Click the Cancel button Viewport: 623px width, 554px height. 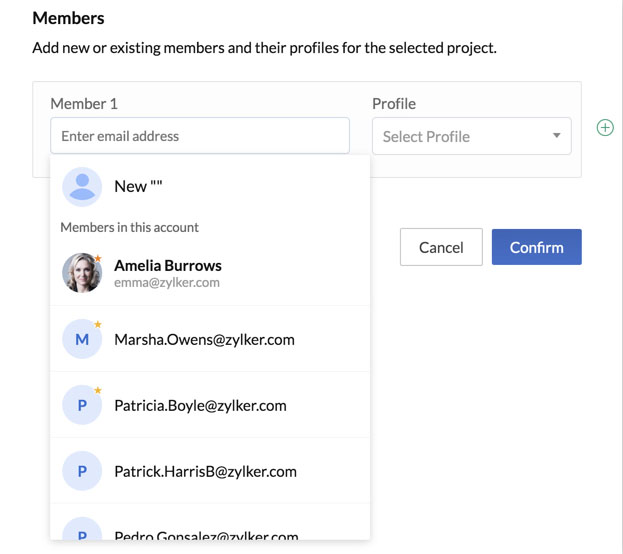point(441,247)
